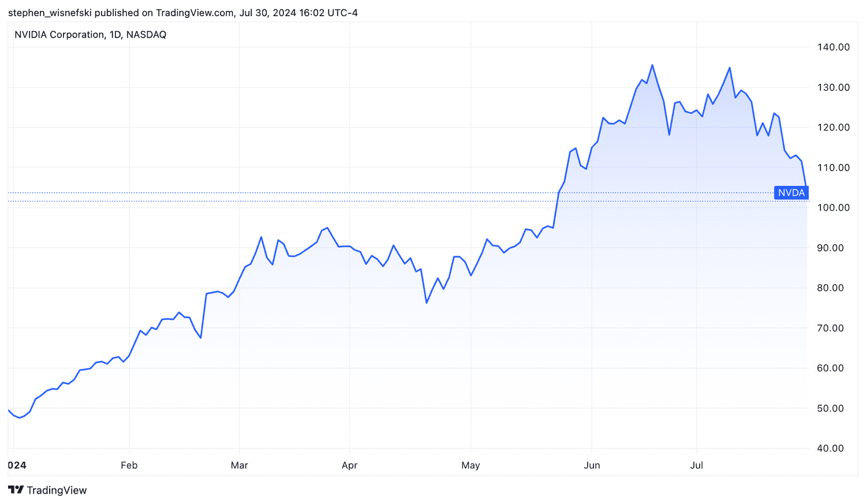Click the May date axis label
The height and width of the screenshot is (504, 866).
pos(471,465)
